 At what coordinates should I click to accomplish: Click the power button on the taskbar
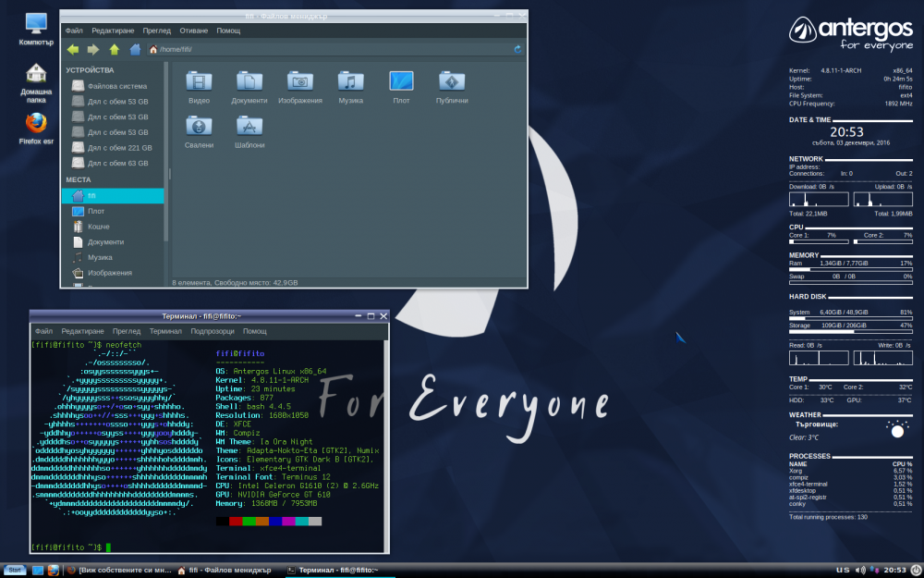915,571
